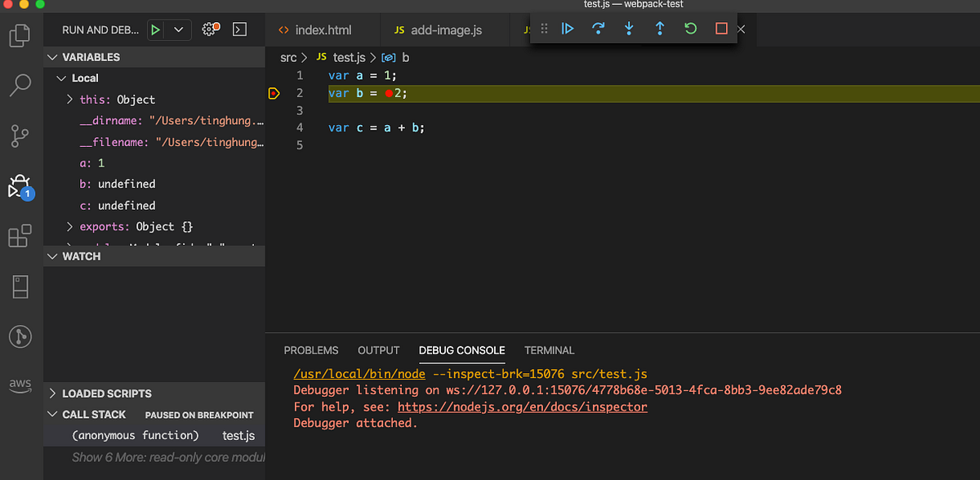Continue execution in the debug toolbar

tap(568, 29)
